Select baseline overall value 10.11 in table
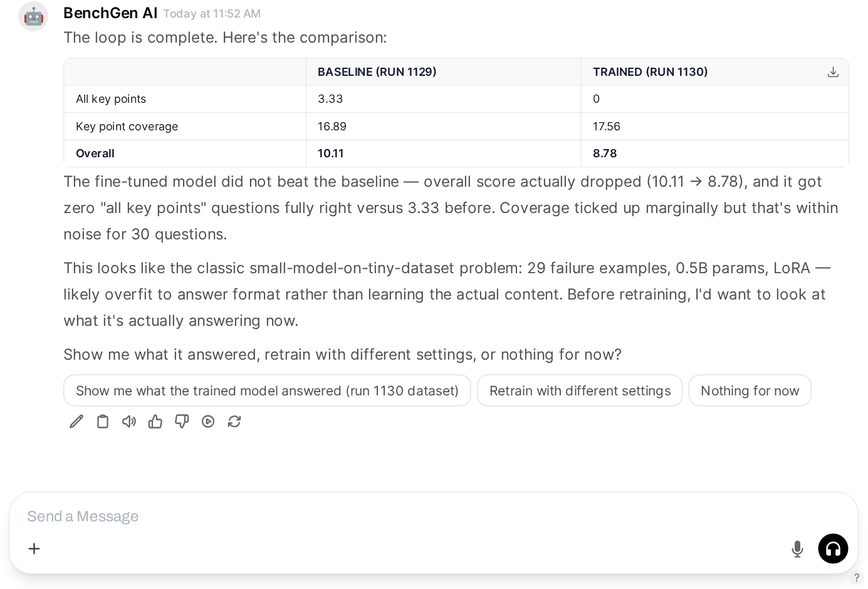The width and height of the screenshot is (868, 589). [x=331, y=154]
